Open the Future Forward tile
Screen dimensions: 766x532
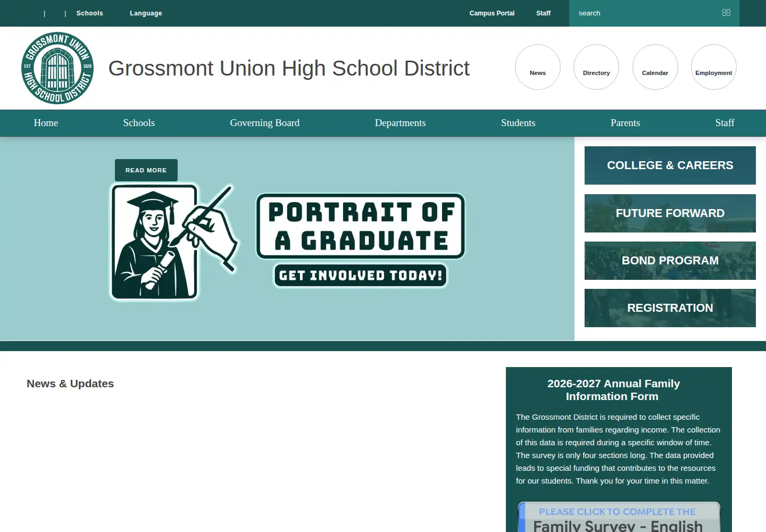point(670,213)
